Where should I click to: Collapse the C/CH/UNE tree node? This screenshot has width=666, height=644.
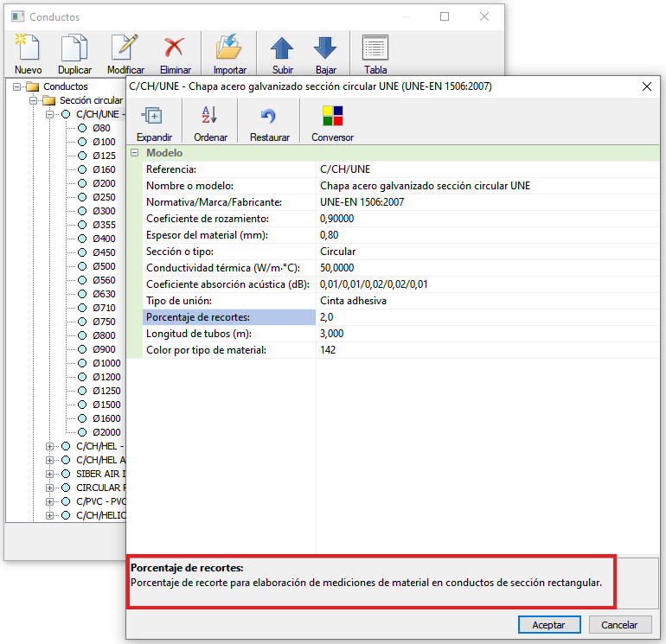pyautogui.click(x=49, y=114)
